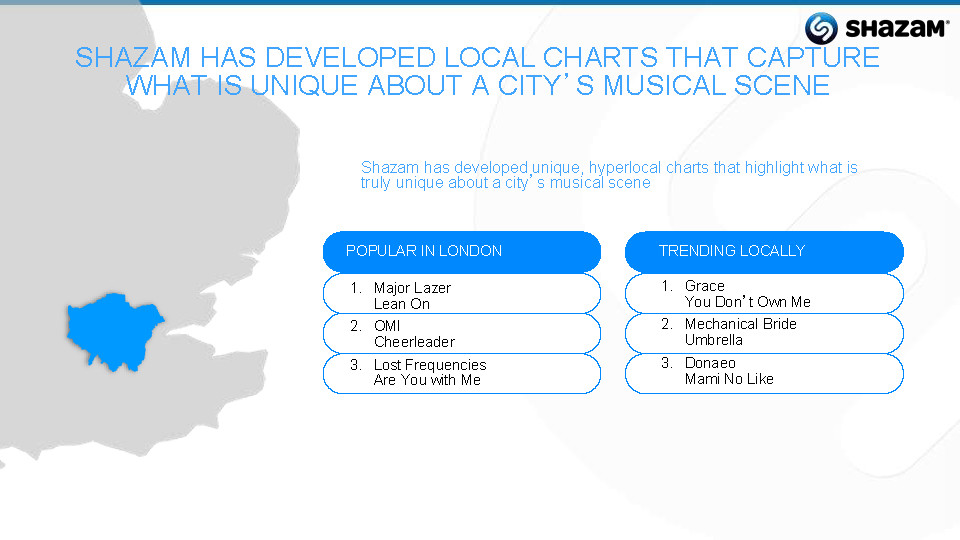960x540 pixels.
Task: Click Lost Frequencies Are You with Me
Action: (x=462, y=373)
